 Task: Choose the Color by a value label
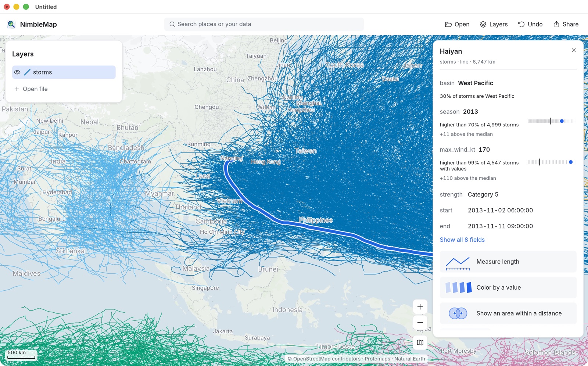click(x=499, y=287)
